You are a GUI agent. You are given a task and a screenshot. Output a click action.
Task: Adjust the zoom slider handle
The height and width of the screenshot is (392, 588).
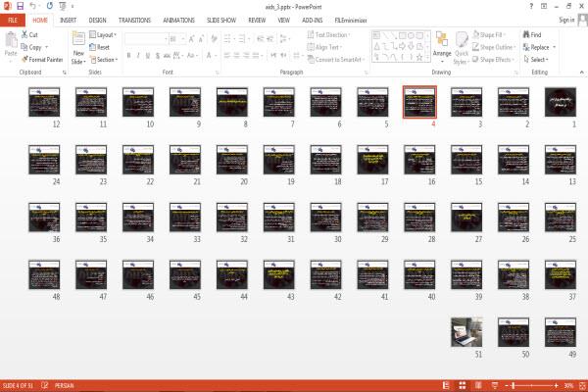pos(513,385)
